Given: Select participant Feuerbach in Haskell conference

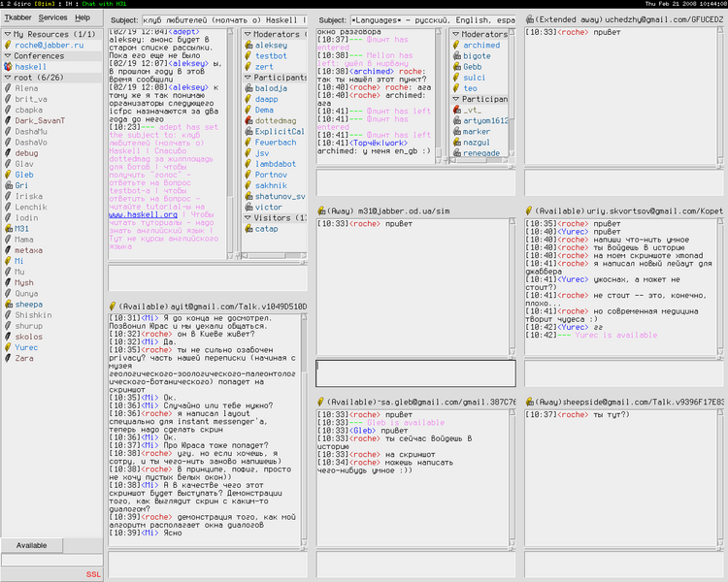Looking at the screenshot, I should click(276, 142).
